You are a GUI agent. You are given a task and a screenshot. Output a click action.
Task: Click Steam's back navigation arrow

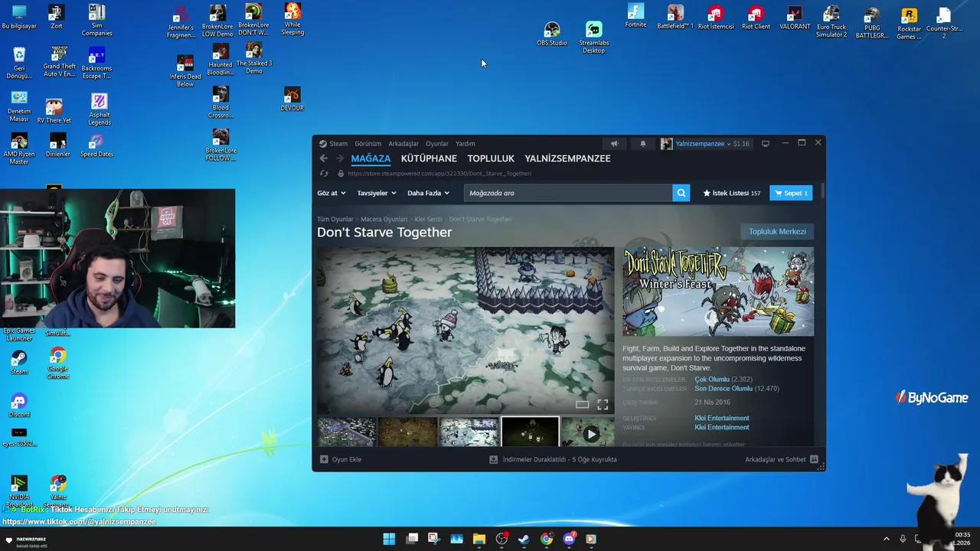(323, 158)
